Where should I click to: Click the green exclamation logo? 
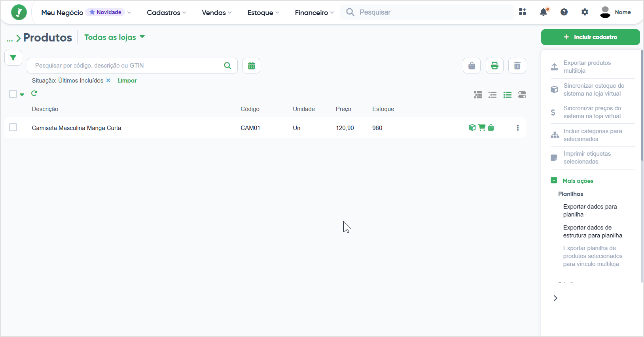point(19,12)
